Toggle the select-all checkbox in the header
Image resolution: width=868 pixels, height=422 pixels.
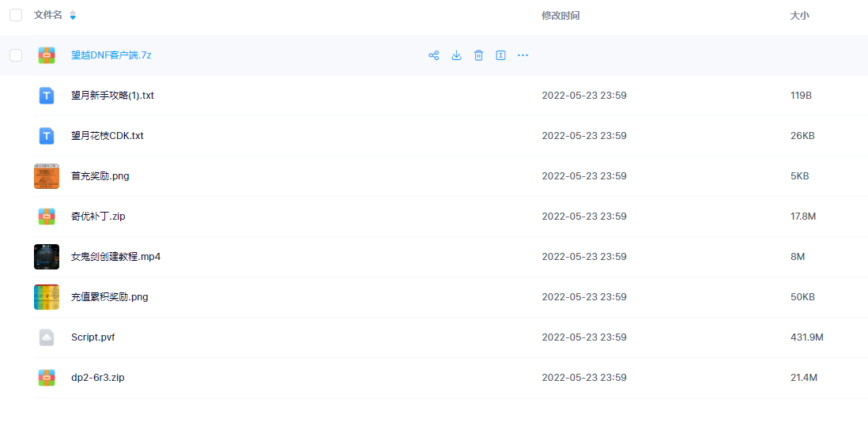pos(16,15)
